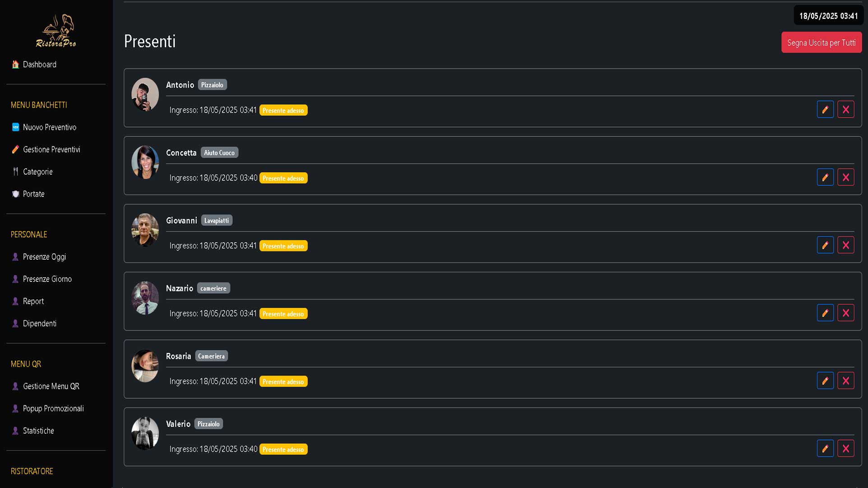Click the pencil edit icon for Rosaria

[825, 381]
